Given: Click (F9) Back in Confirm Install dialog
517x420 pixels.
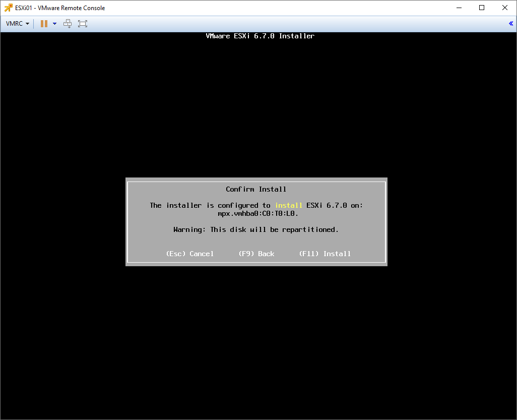Looking at the screenshot, I should 256,254.
